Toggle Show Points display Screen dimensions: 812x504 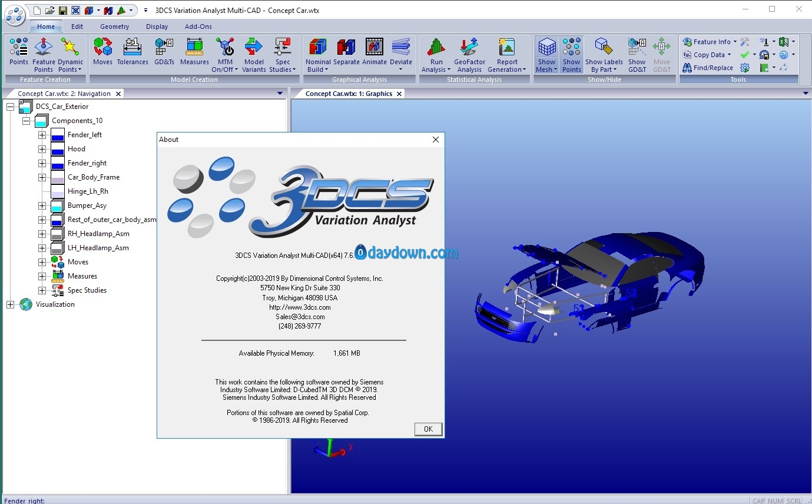571,55
